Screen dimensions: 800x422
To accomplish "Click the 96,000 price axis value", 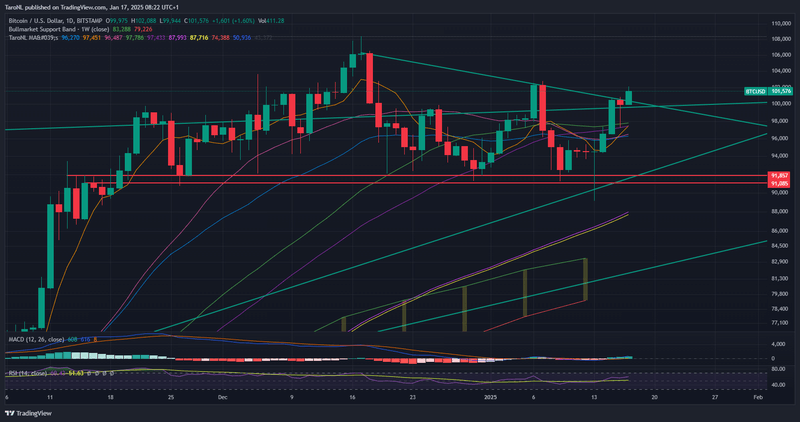I will (781, 138).
